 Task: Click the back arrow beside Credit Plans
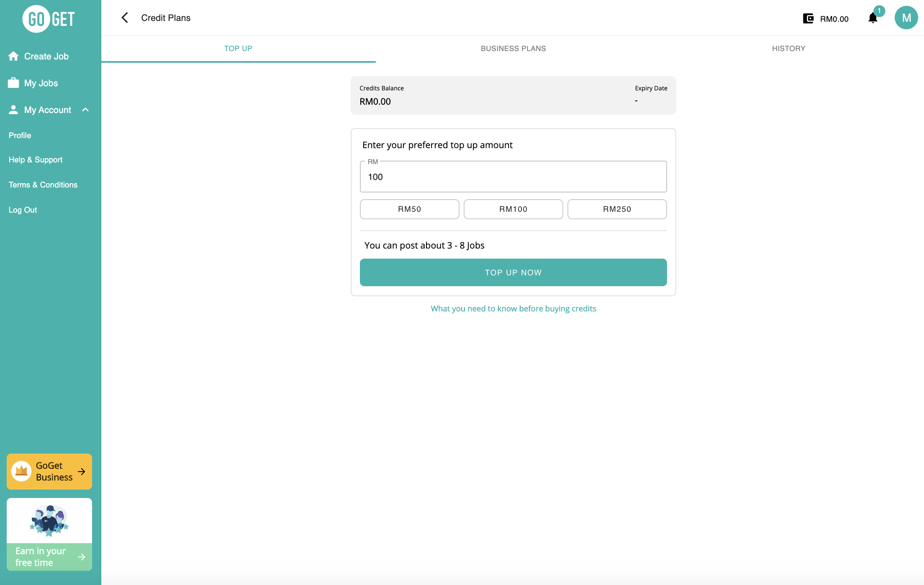125,18
